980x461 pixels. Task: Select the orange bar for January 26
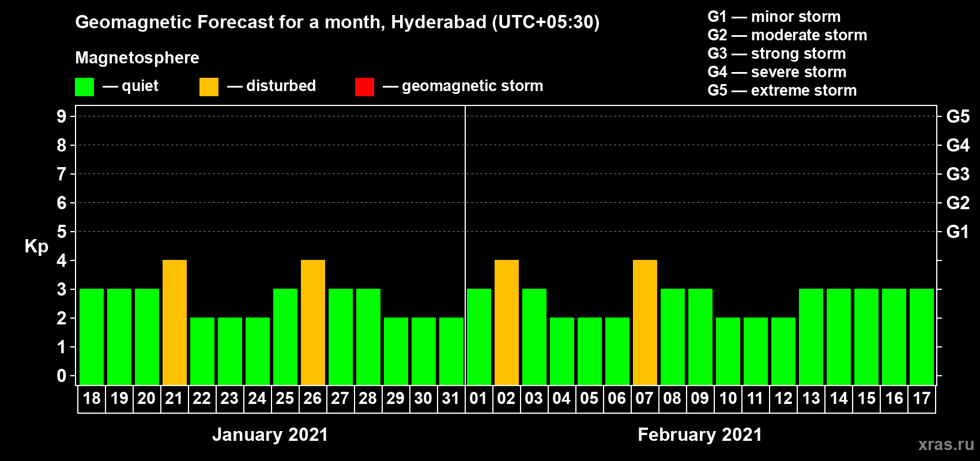pyautogui.click(x=313, y=323)
